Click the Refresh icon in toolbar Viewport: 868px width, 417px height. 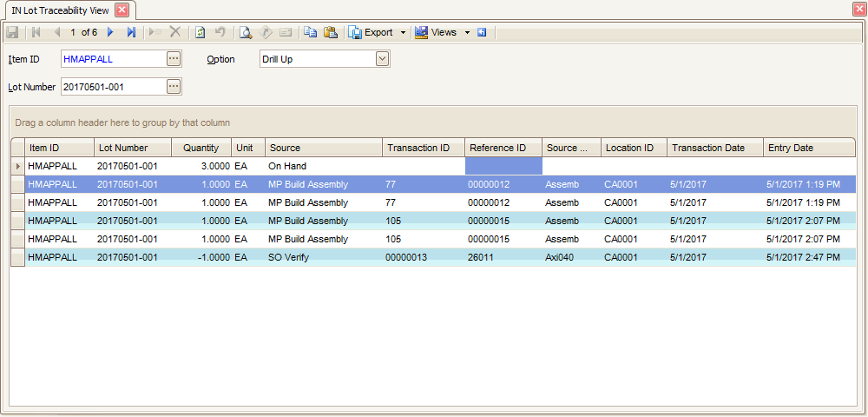pos(200,32)
